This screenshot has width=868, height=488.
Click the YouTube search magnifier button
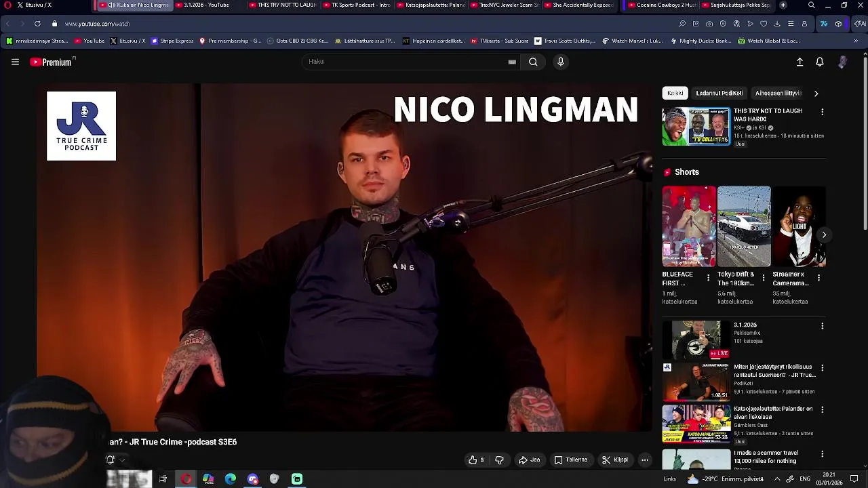(533, 62)
